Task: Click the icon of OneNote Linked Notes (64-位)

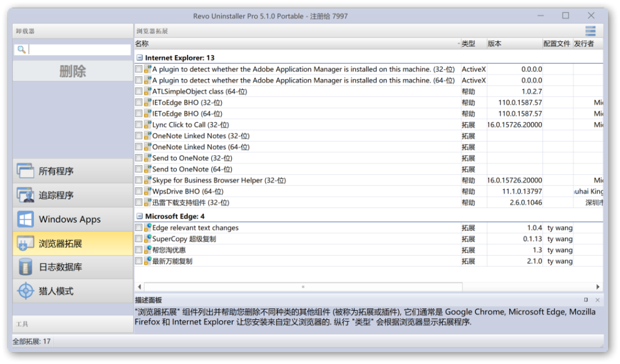Action: point(148,146)
